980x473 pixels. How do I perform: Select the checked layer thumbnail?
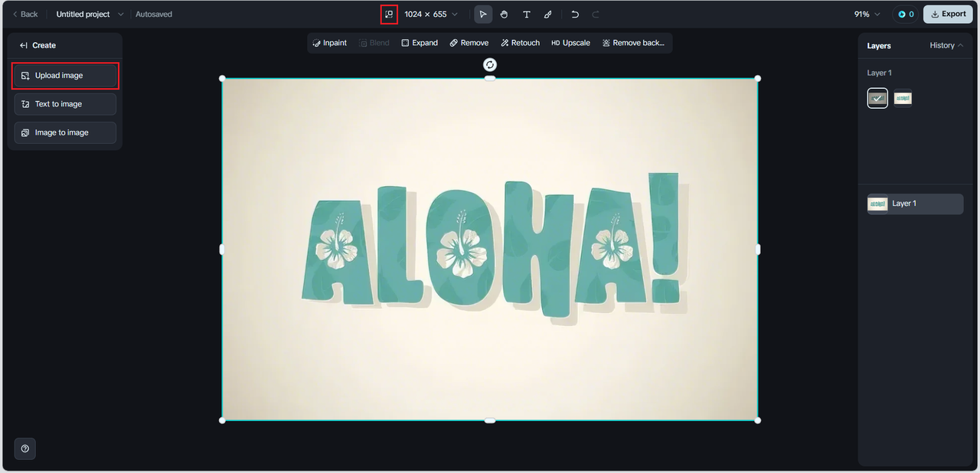pos(877,98)
